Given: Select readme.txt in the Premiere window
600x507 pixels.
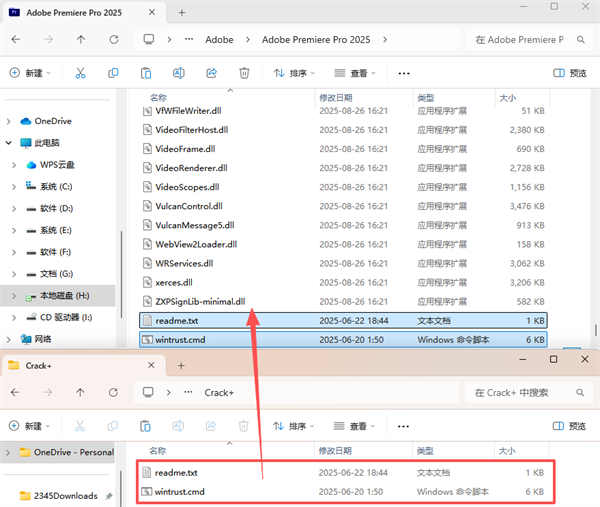Looking at the screenshot, I should point(343,321).
